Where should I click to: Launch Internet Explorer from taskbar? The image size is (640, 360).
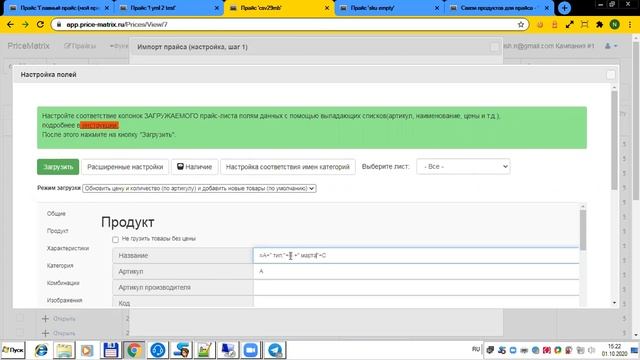point(41,350)
